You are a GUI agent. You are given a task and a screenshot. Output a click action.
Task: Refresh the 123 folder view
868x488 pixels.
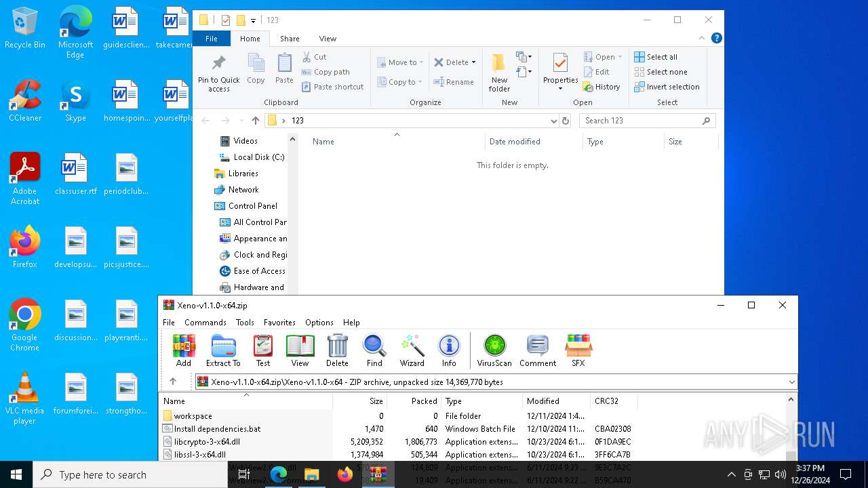click(566, 121)
